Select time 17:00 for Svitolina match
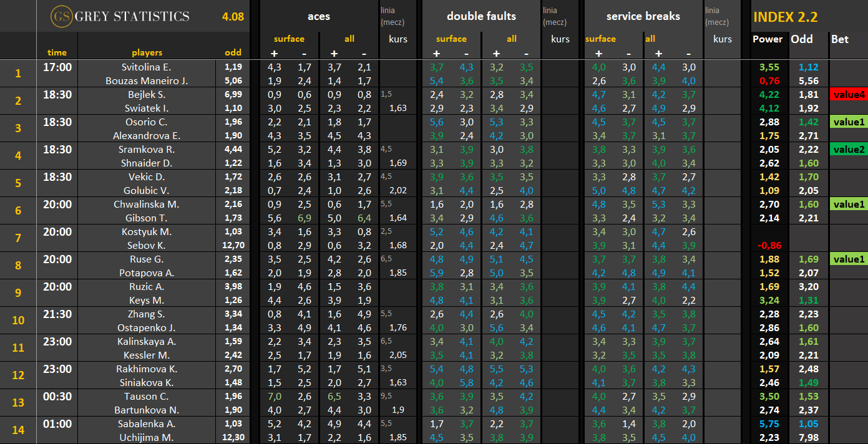868x444 pixels. click(x=57, y=67)
